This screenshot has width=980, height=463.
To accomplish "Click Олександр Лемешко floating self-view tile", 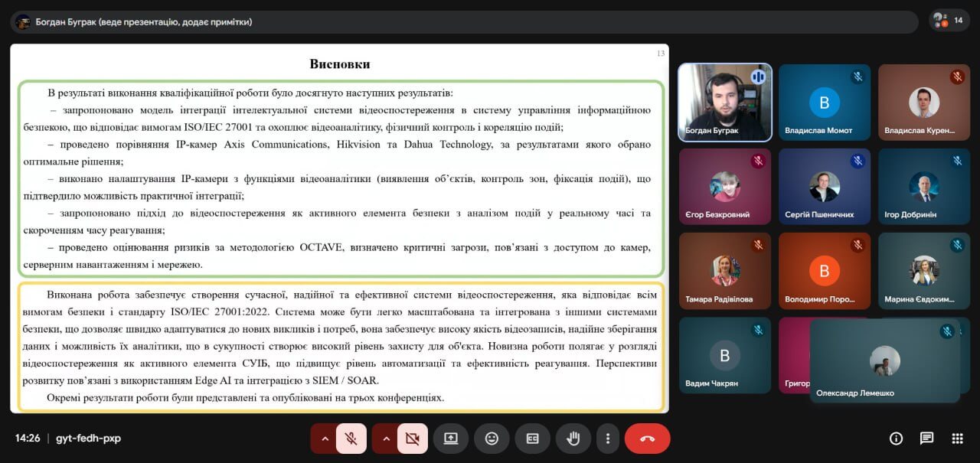I will (x=885, y=360).
